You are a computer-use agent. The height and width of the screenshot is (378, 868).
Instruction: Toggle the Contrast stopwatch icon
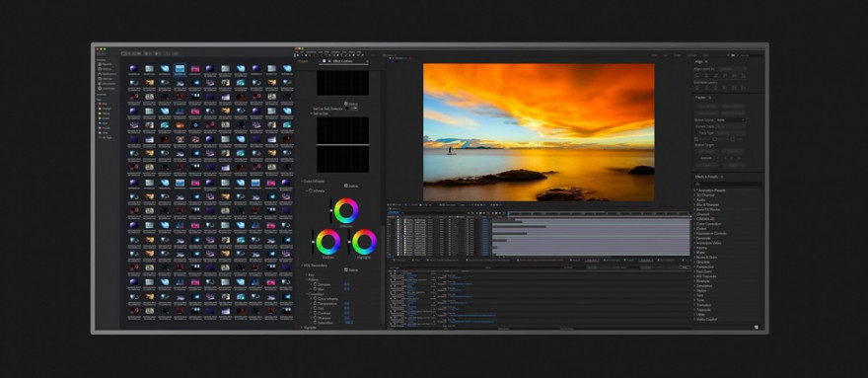[x=315, y=313]
